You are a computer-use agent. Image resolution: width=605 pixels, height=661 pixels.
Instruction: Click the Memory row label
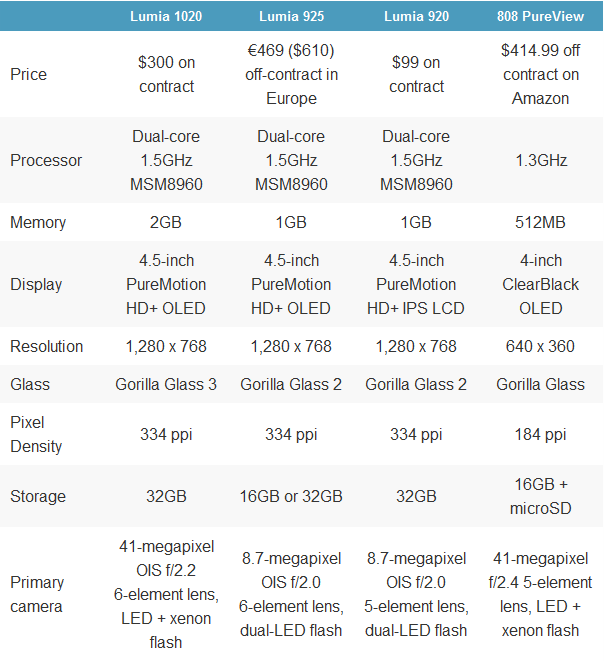(38, 223)
